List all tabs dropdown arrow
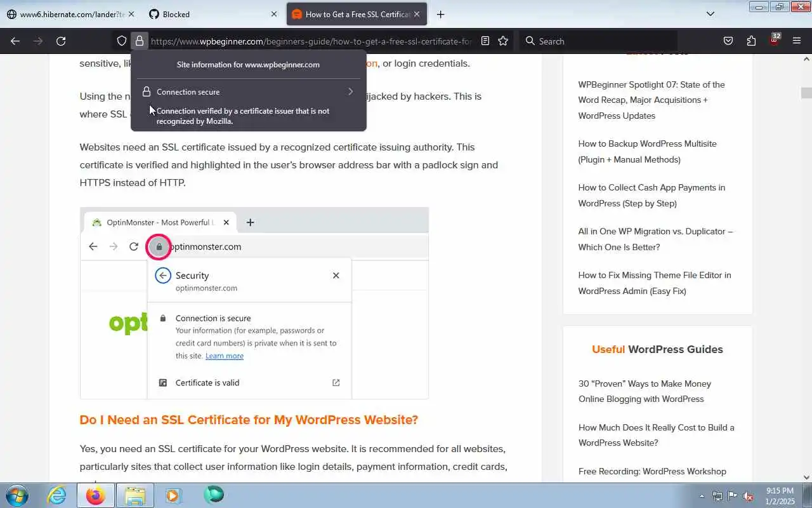 (710, 14)
